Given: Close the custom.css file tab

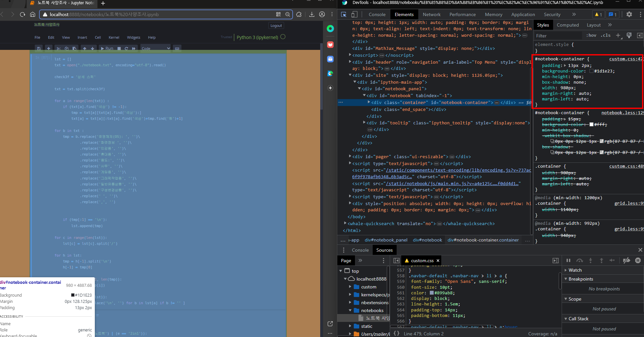Looking at the screenshot, I should coord(438,261).
